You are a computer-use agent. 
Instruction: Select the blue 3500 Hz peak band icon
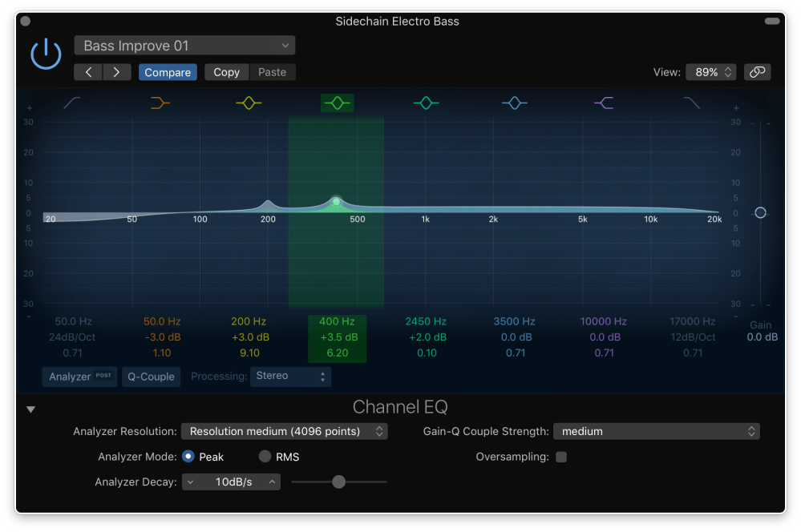[x=515, y=103]
